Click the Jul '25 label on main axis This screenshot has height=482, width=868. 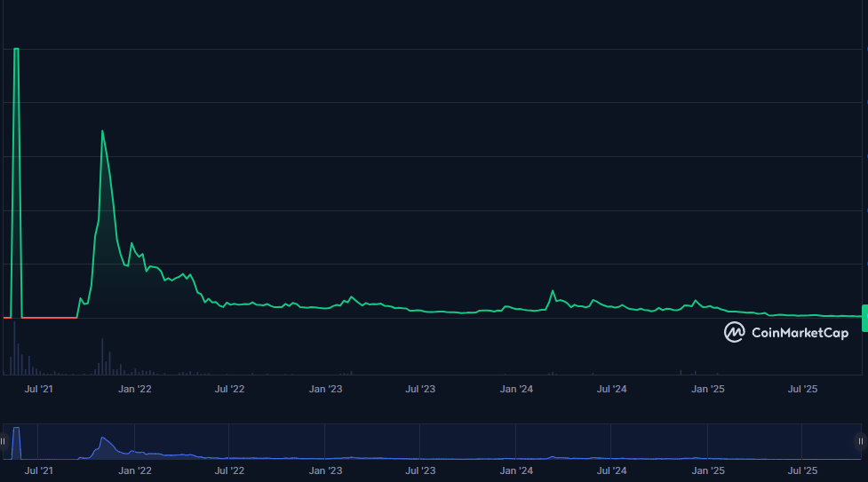pos(803,389)
